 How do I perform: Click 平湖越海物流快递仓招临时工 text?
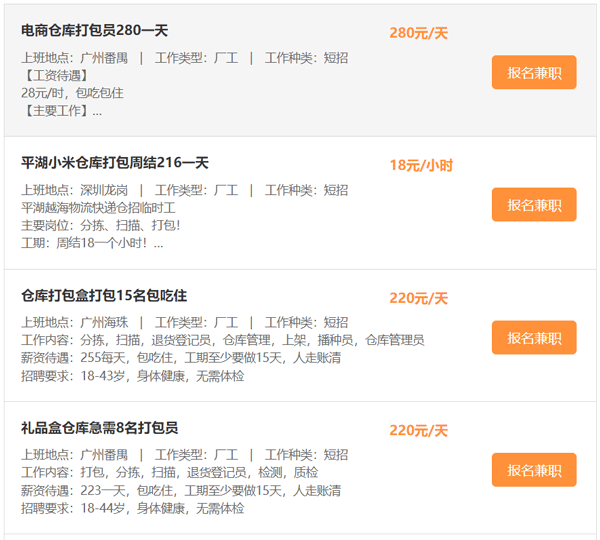click(x=98, y=208)
